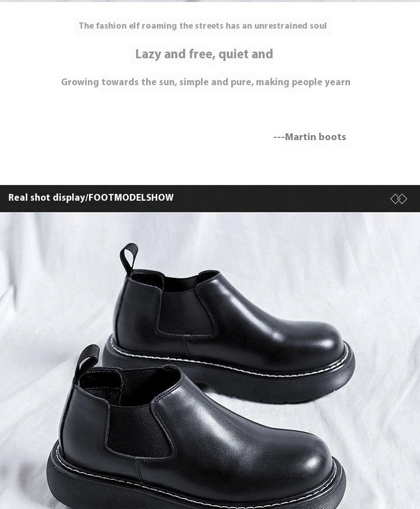Viewport: 420px width, 509px height.
Task: Click the "Lazy and free, quiet and" headline
Action: coord(204,54)
